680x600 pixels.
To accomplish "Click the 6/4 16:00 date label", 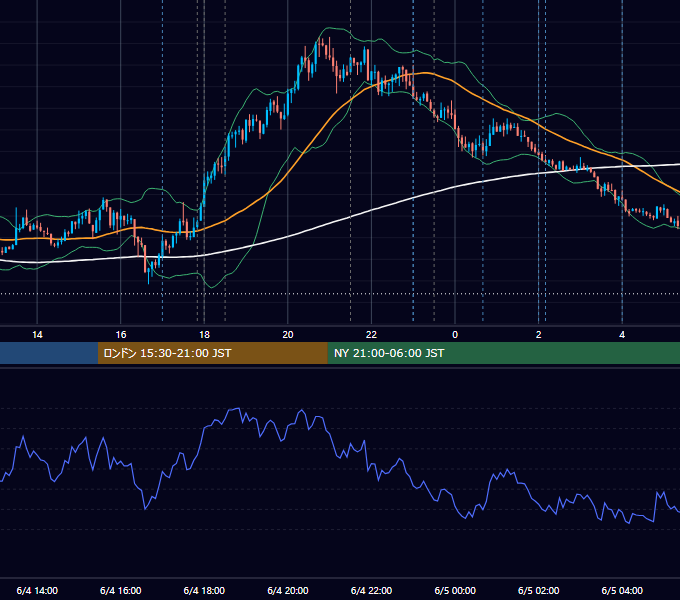I will [x=121, y=590].
